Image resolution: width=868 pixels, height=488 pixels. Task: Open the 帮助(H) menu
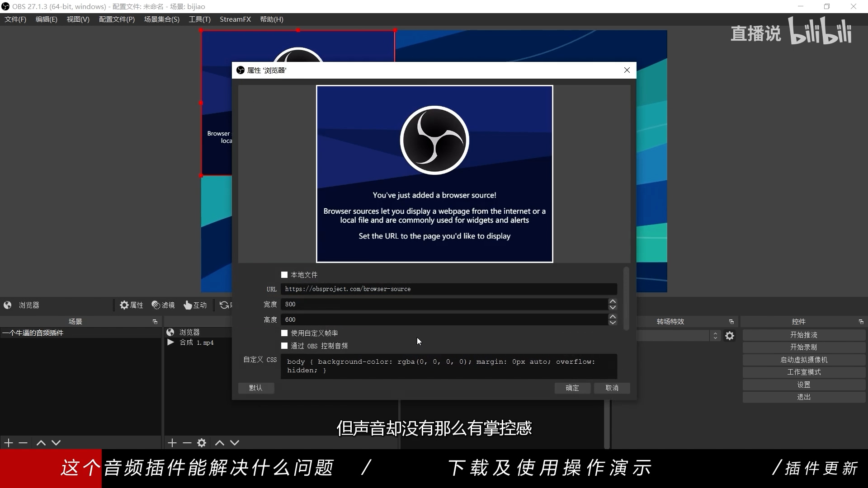click(x=272, y=19)
